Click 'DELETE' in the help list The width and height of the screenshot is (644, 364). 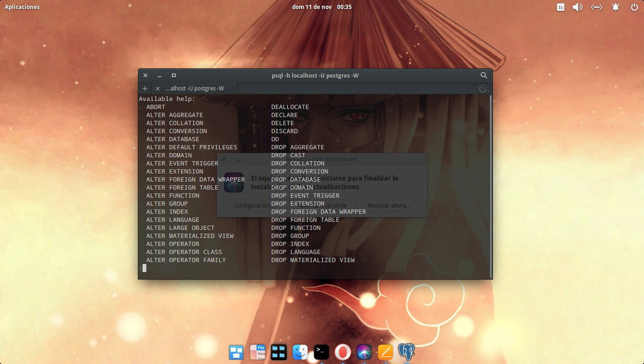pos(283,123)
